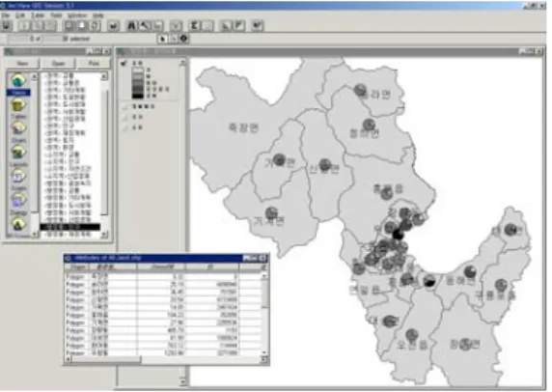The width and height of the screenshot is (552, 392).
Task: Click the Cut icon in the toolbar
Action: (x=25, y=25)
